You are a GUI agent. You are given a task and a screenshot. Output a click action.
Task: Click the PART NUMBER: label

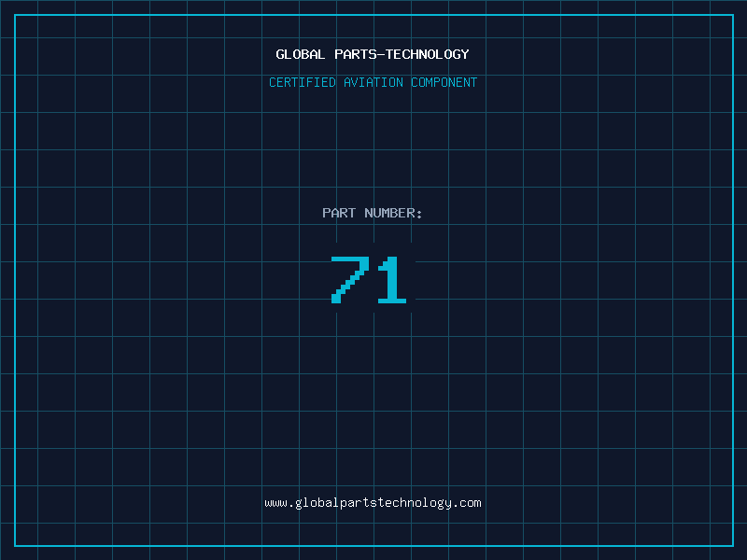pos(373,213)
